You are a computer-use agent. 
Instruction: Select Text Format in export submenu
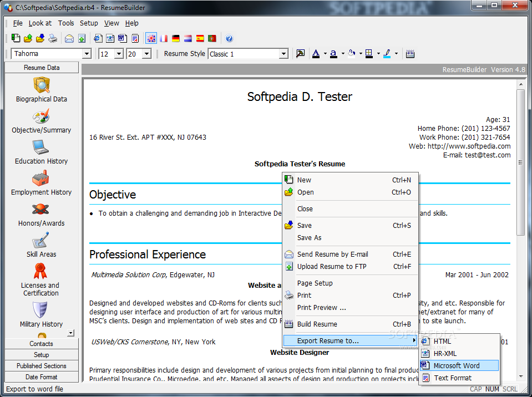click(x=459, y=378)
